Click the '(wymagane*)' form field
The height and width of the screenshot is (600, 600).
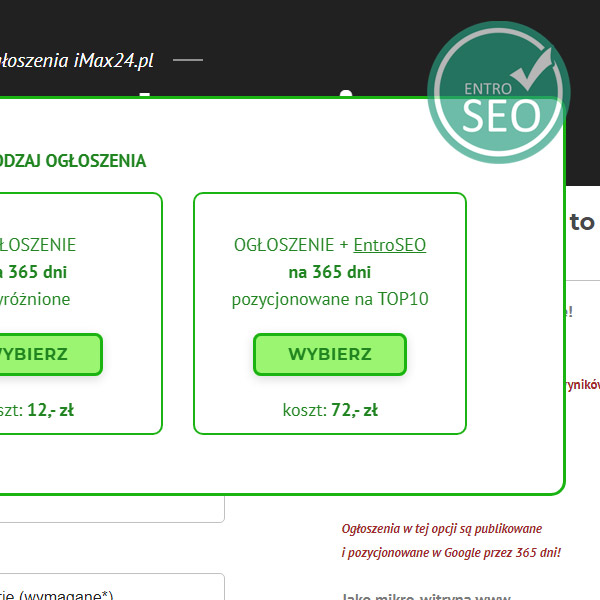pyautogui.click(x=112, y=587)
